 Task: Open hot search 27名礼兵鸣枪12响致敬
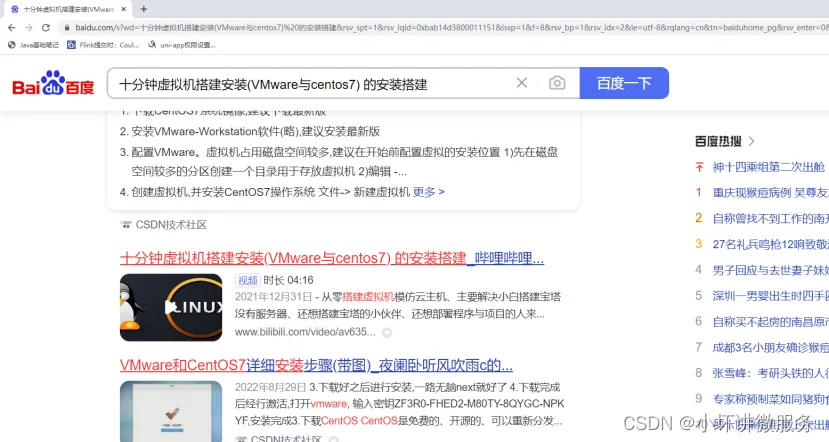click(x=771, y=244)
